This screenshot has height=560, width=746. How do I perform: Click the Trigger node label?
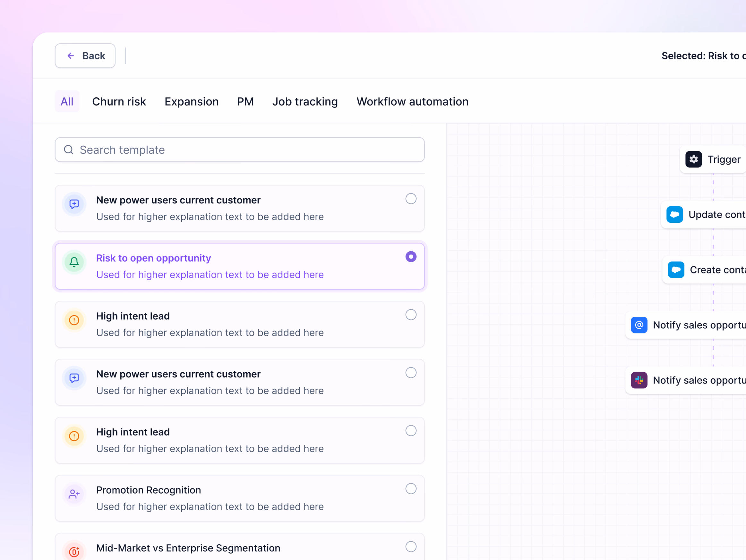pos(724,159)
